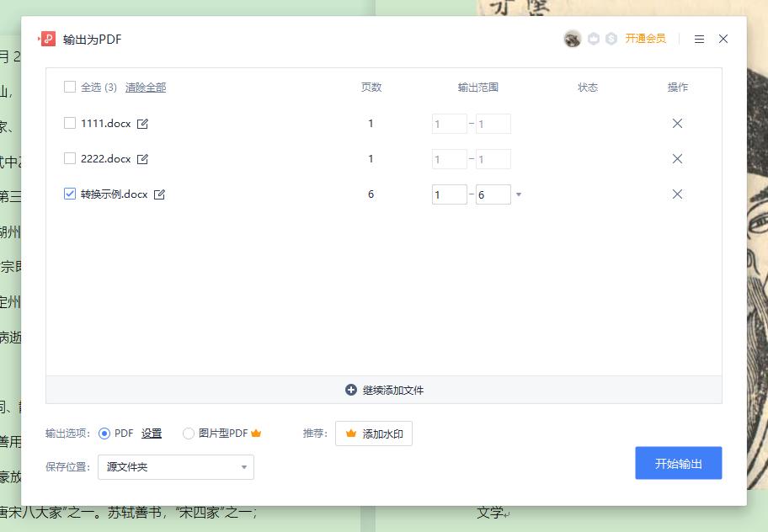Viewport: 768px width, 532px height.
Task: Click the crown icon beside 图片型PDF
Action: [256, 433]
